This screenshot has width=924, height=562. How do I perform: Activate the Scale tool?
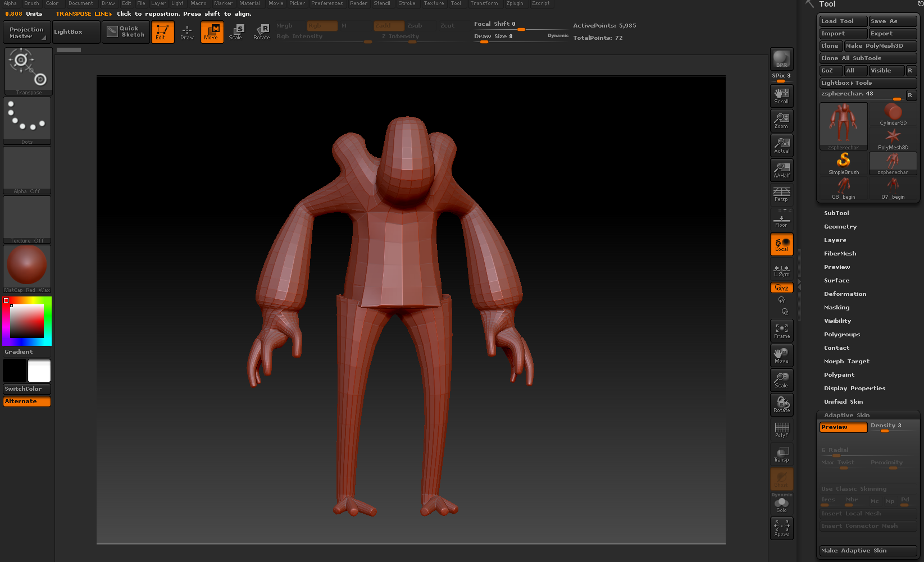point(236,32)
